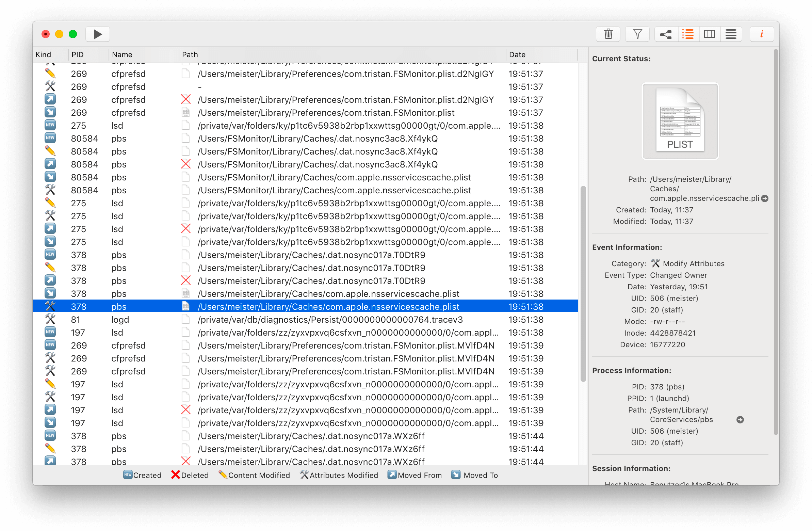
Task: Sort events by the Date column header
Action: [x=517, y=54]
